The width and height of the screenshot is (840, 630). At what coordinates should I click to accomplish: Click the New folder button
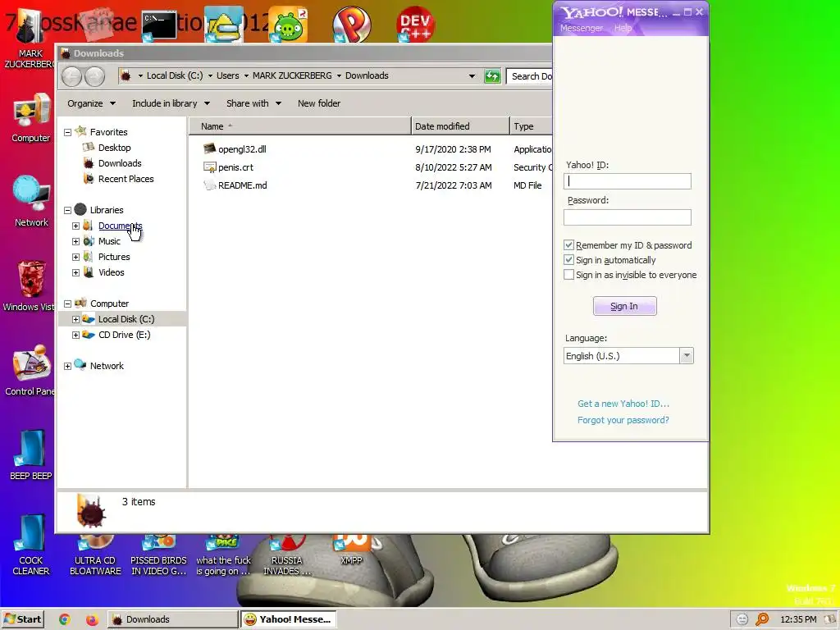(x=319, y=103)
